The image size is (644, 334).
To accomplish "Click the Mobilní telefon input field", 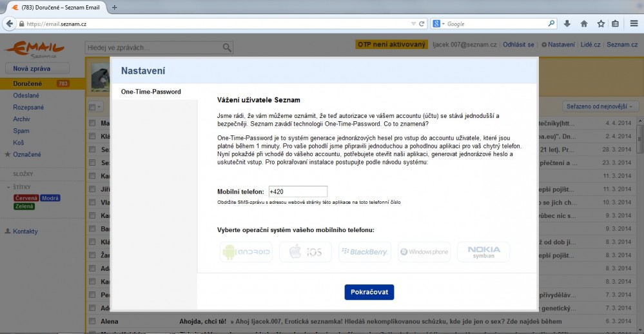I will point(298,192).
